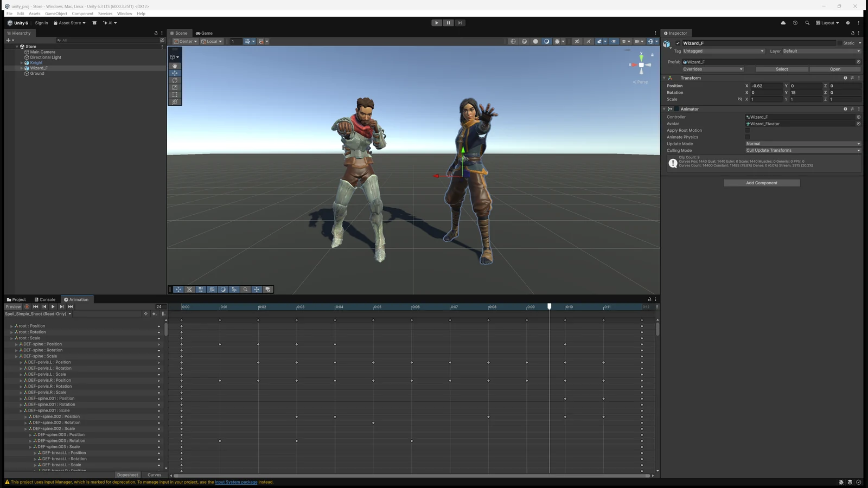Select the Hand view tool in Scene
Viewport: 868px width, 488px height.
(175, 66)
